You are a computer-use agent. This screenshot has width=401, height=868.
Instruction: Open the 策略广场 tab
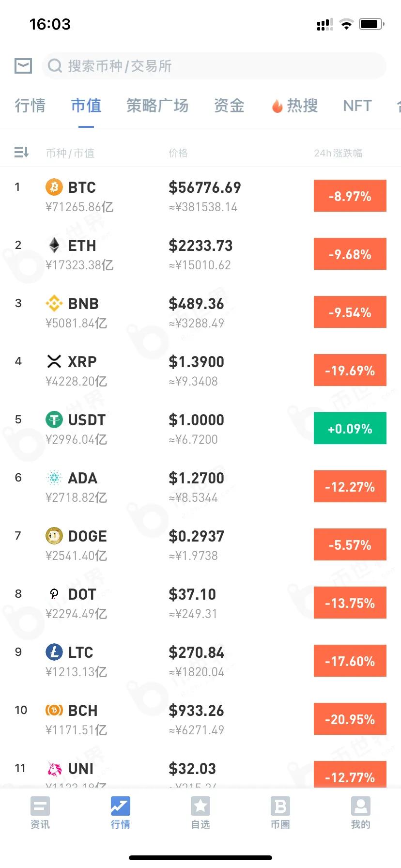157,106
